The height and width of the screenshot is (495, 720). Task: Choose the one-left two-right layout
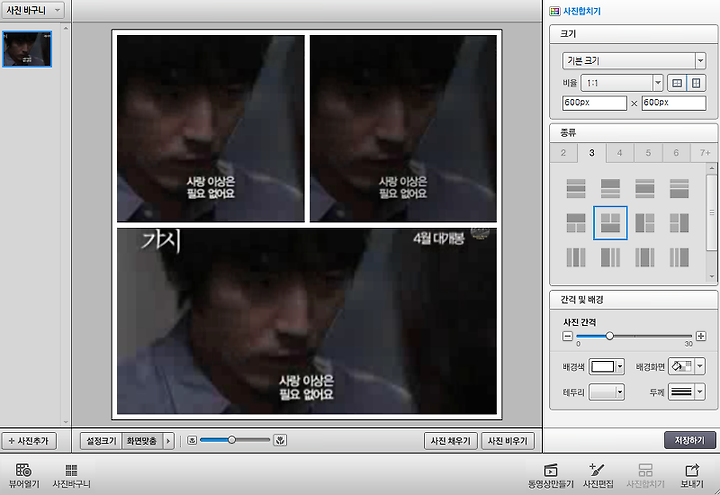[x=645, y=223]
